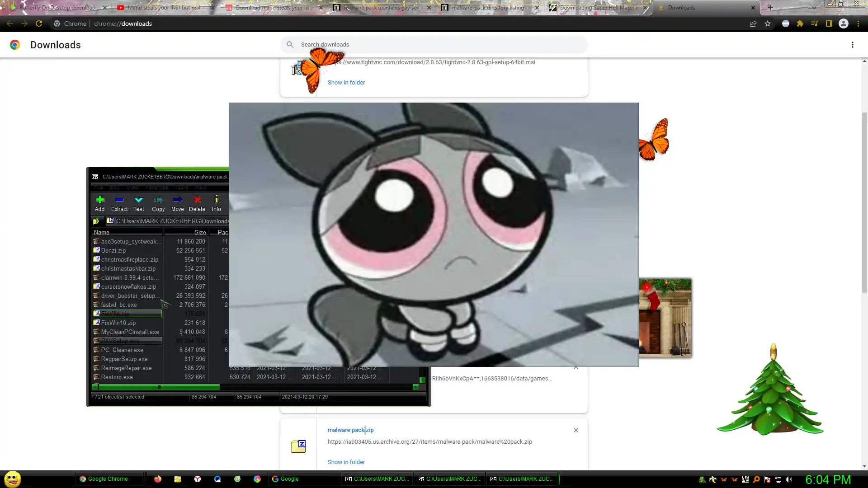
Task: Click the malware pack.zip download link
Action: pyautogui.click(x=350, y=430)
